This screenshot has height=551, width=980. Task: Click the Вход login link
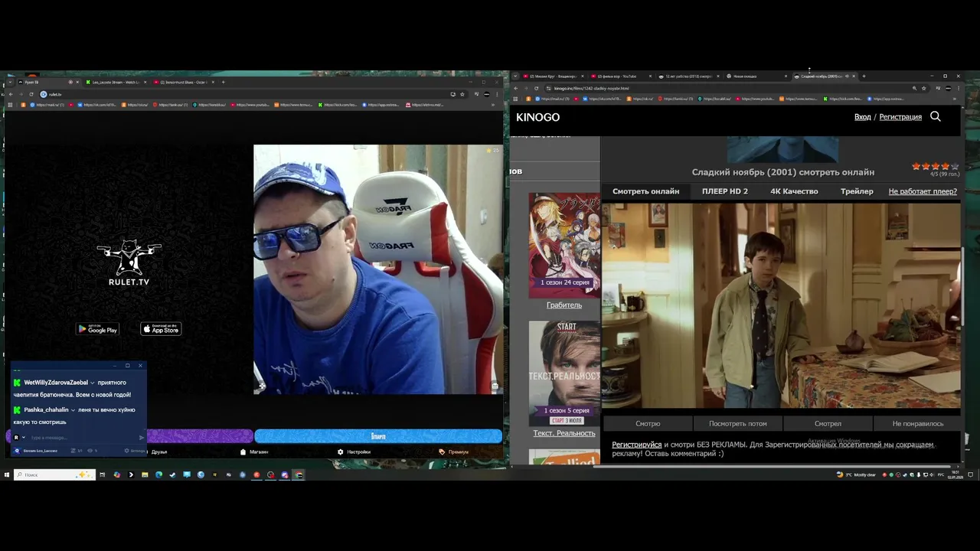coord(862,117)
